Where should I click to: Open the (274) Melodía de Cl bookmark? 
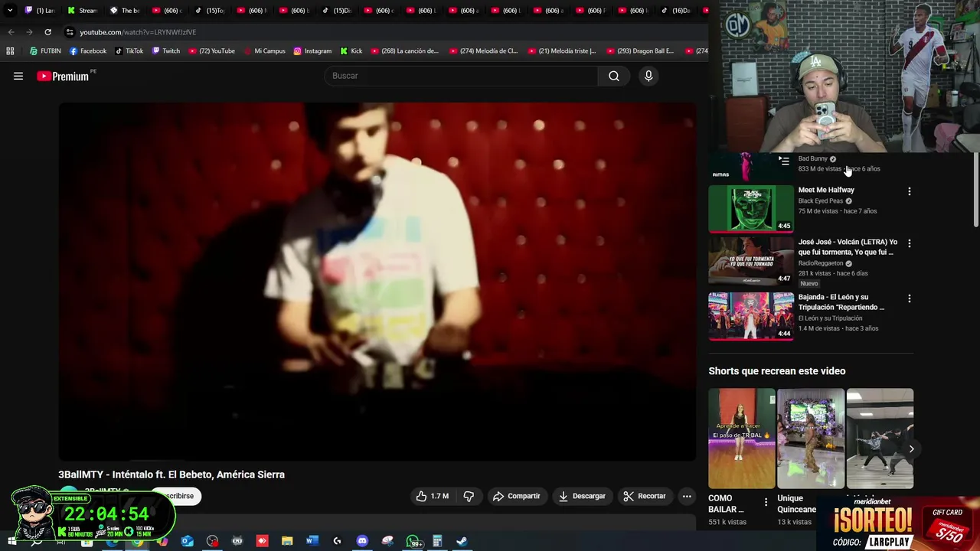click(x=484, y=51)
